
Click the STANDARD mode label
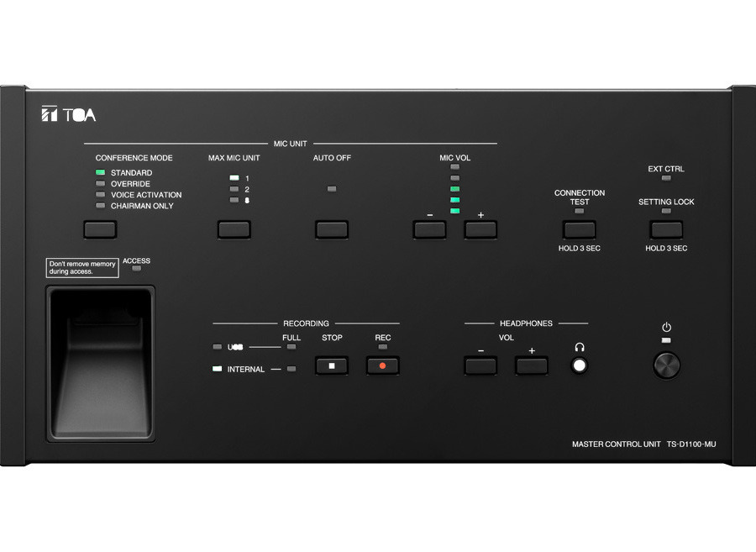[132, 172]
